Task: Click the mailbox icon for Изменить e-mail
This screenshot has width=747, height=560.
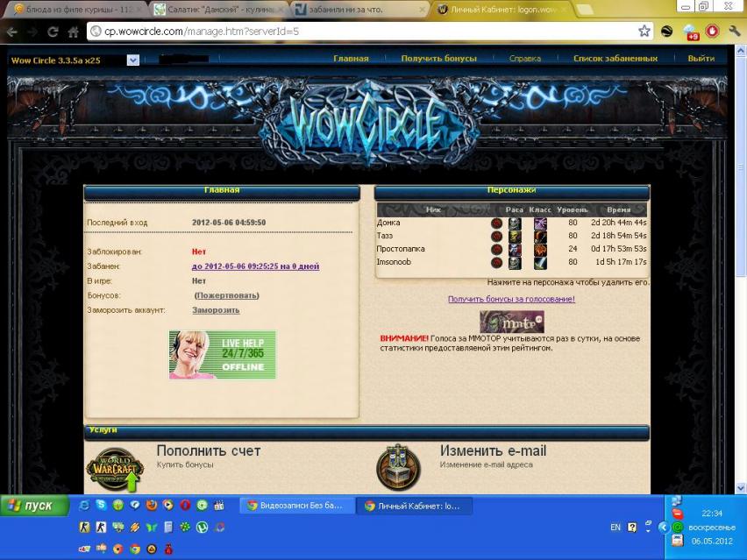Action: [398, 469]
